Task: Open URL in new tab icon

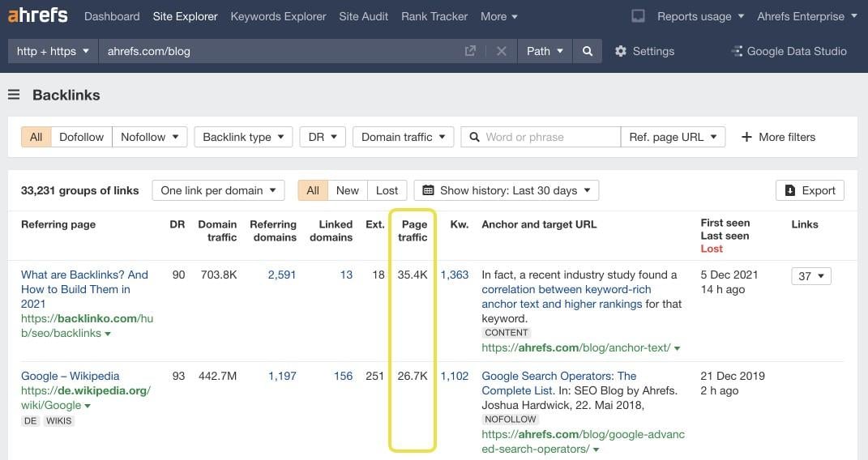Action: (470, 51)
